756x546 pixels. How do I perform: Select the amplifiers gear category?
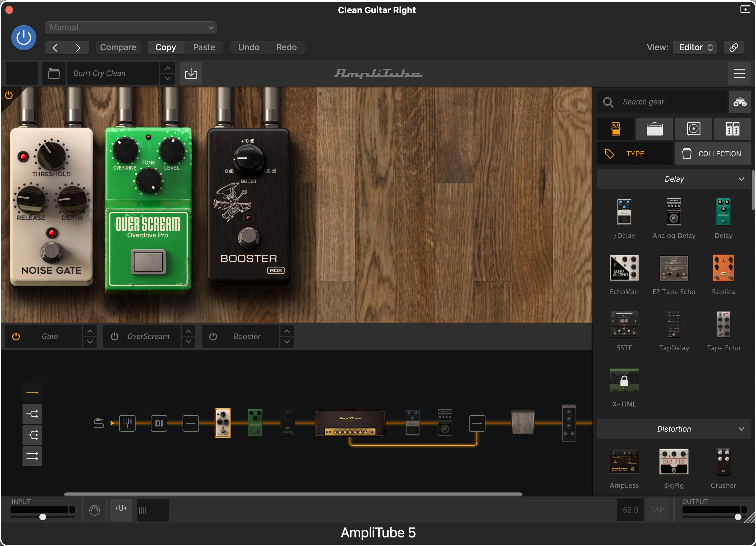pos(655,129)
